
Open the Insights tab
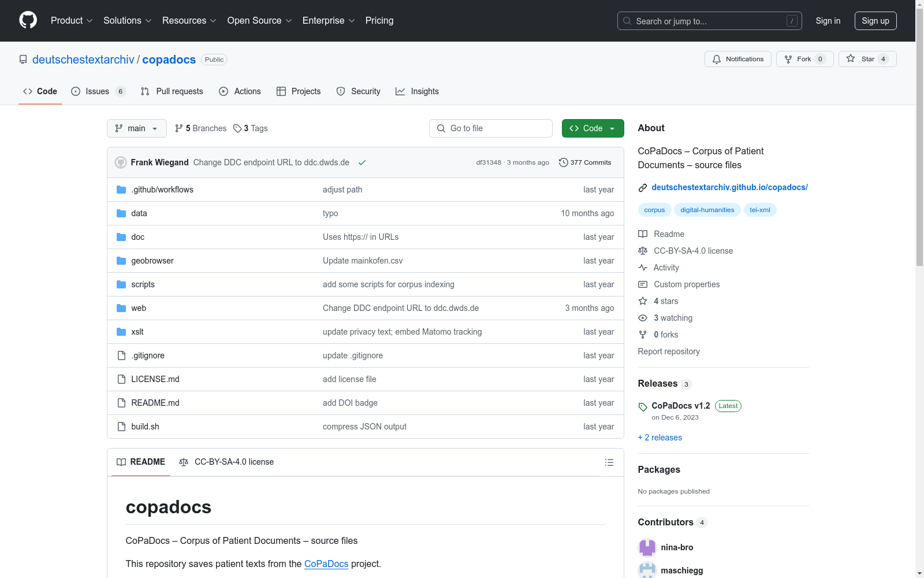click(x=417, y=91)
